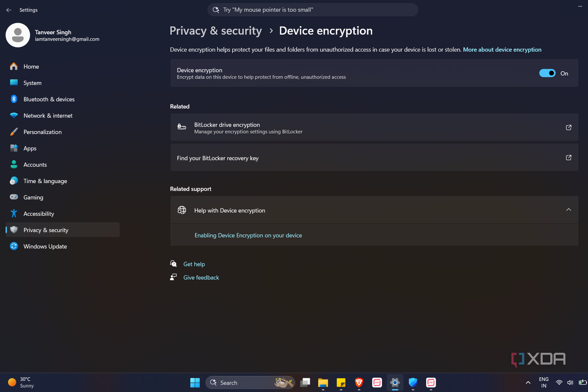Click the volume speaker tray icon
588x392 pixels.
point(570,383)
